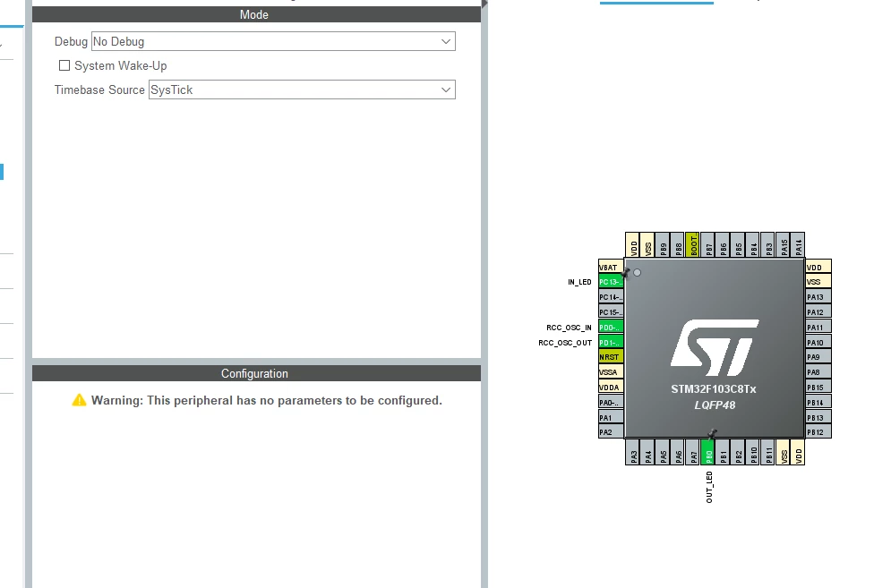Select the PB7 pin on chip
Viewport: 874px width, 588px height.
708,245
